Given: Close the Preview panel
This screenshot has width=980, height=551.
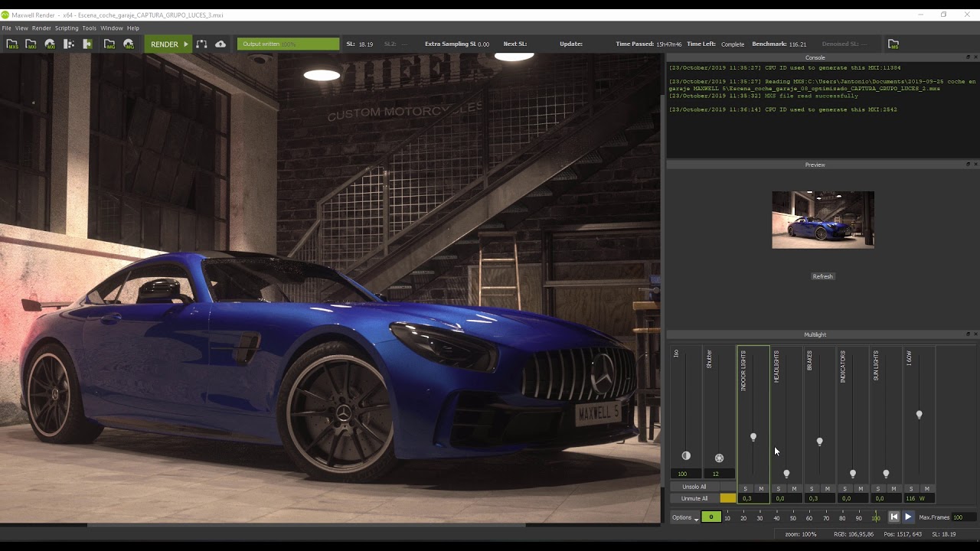Looking at the screenshot, I should pos(975,165).
